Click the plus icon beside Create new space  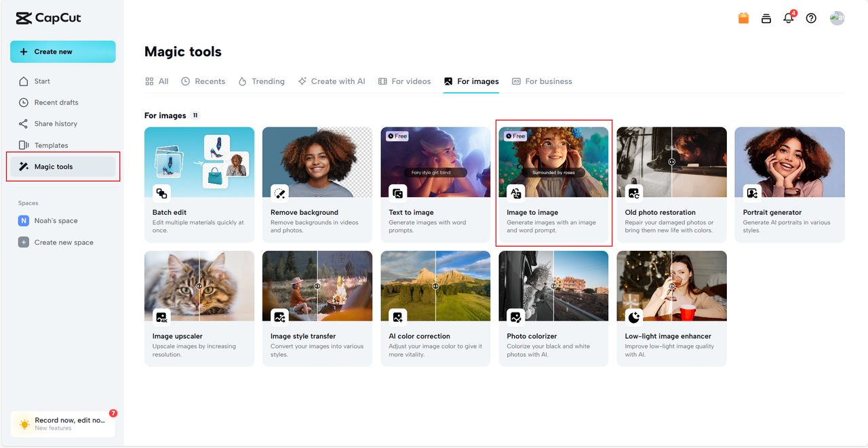tap(24, 242)
